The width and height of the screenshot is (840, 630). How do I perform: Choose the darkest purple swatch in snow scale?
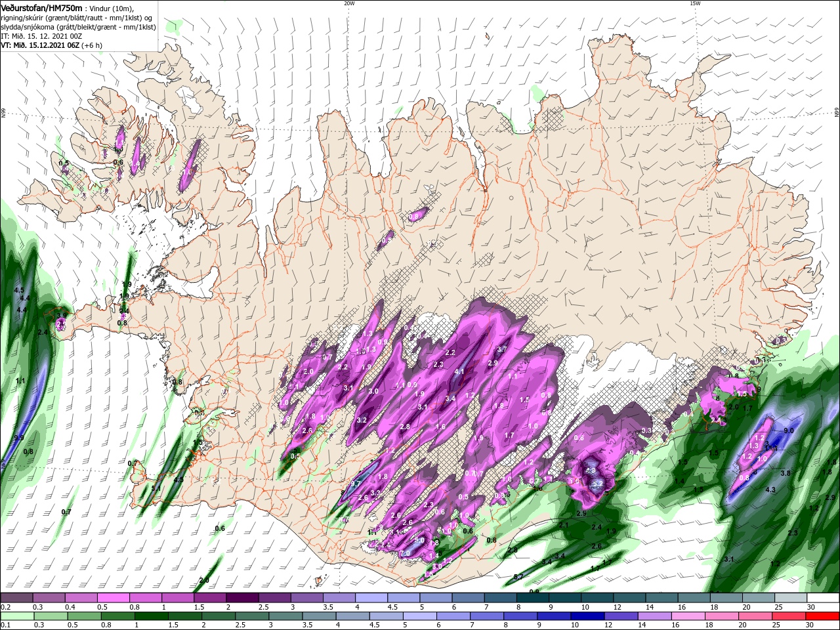tap(241, 597)
